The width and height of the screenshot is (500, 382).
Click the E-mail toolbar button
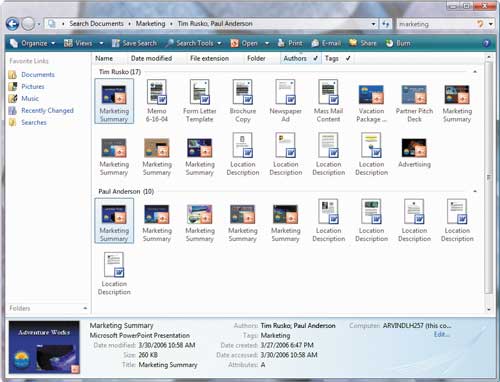326,43
